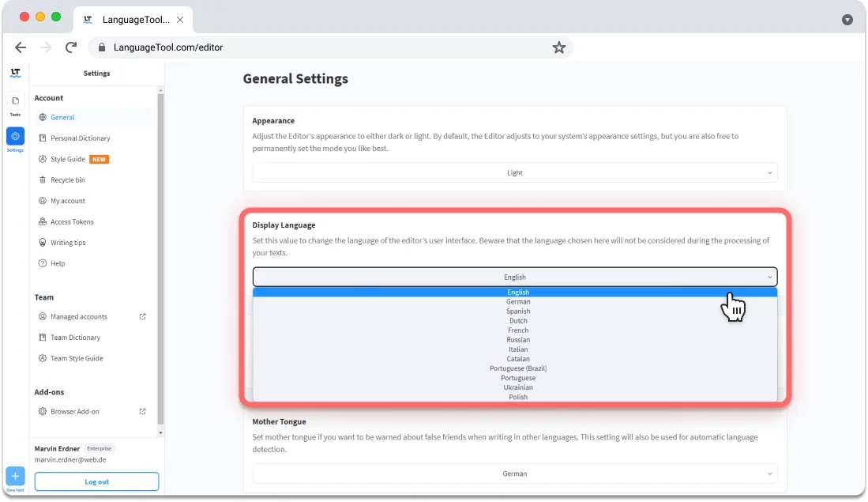
Task: Click the Writing tips icon
Action: [x=43, y=242]
